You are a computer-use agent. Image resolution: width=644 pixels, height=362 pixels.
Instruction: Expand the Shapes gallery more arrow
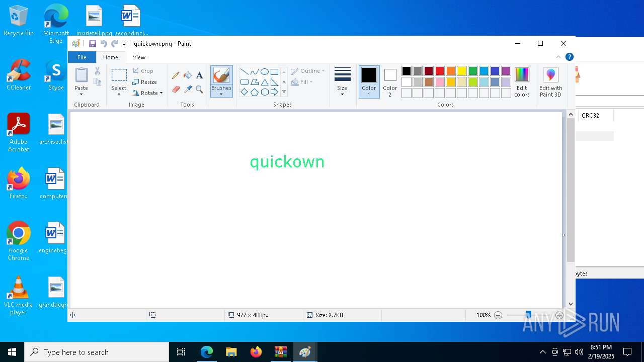point(284,92)
